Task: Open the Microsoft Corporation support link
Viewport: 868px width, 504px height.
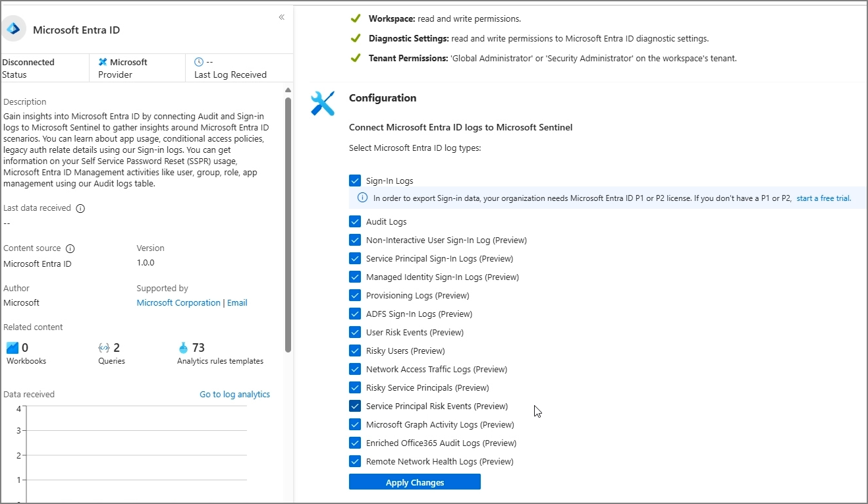Action: point(178,303)
